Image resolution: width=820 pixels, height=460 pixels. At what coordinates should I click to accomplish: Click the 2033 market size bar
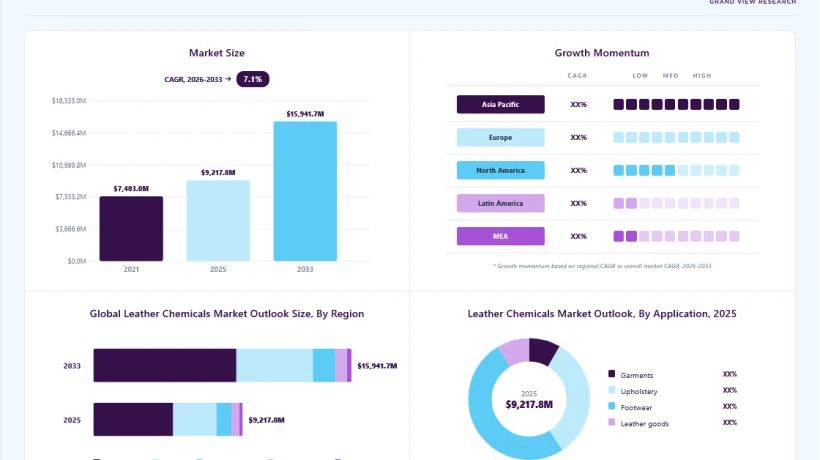click(x=305, y=191)
